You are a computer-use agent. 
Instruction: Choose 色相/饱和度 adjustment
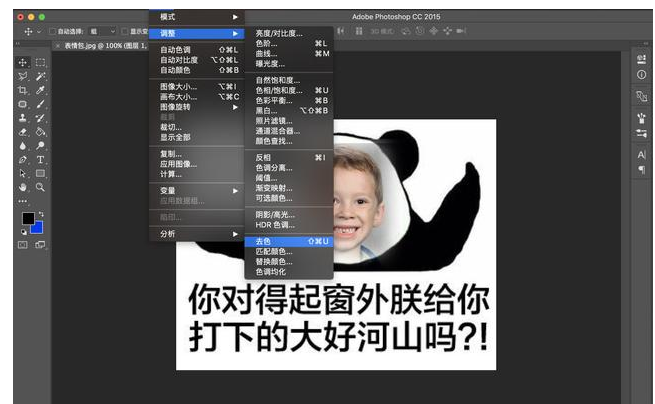[x=289, y=90]
